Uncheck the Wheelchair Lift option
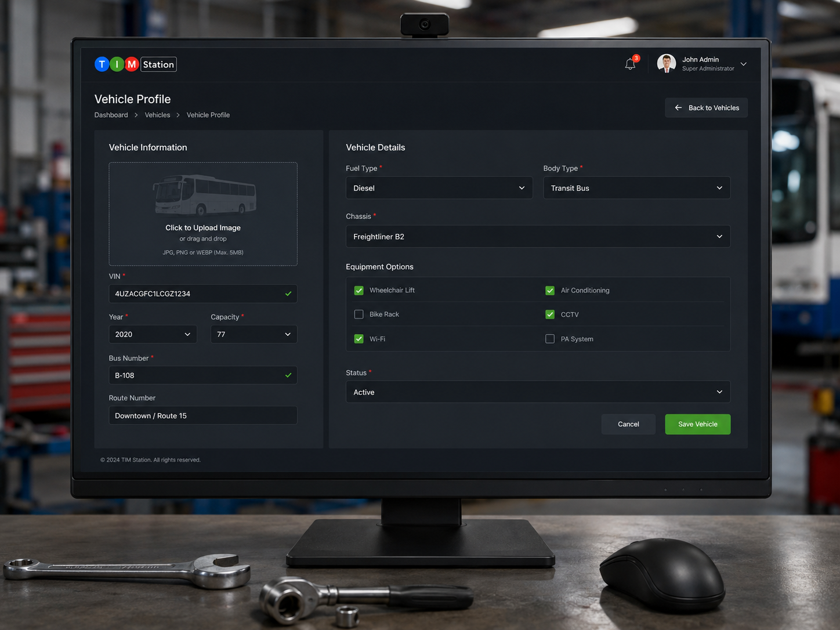This screenshot has width=840, height=630. (x=359, y=291)
